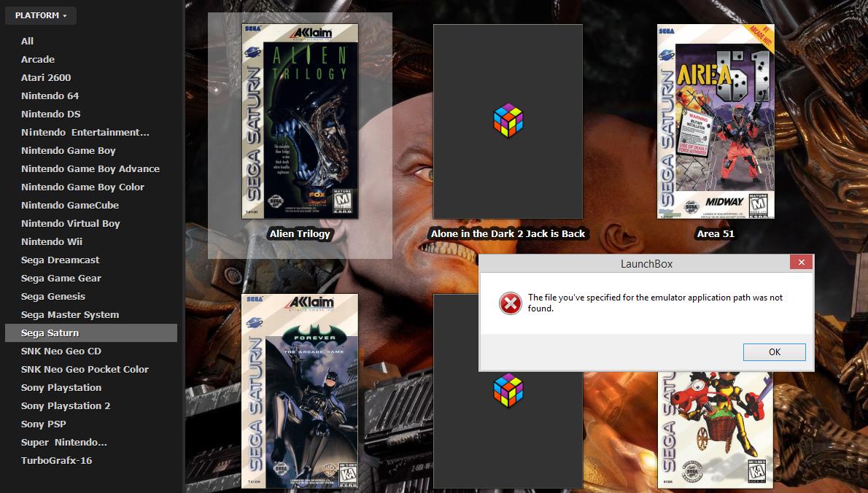This screenshot has width=868, height=493.
Task: Select Sony Playstation platform
Action: (61, 388)
